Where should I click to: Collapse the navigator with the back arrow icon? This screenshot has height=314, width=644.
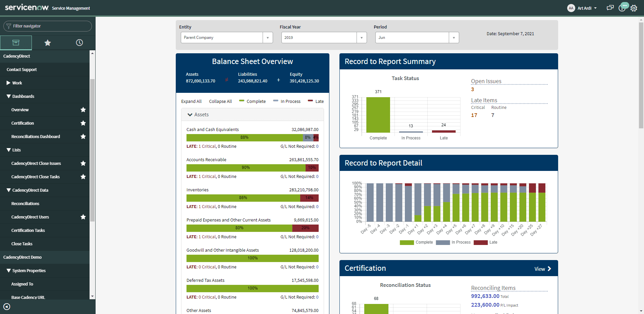7,307
